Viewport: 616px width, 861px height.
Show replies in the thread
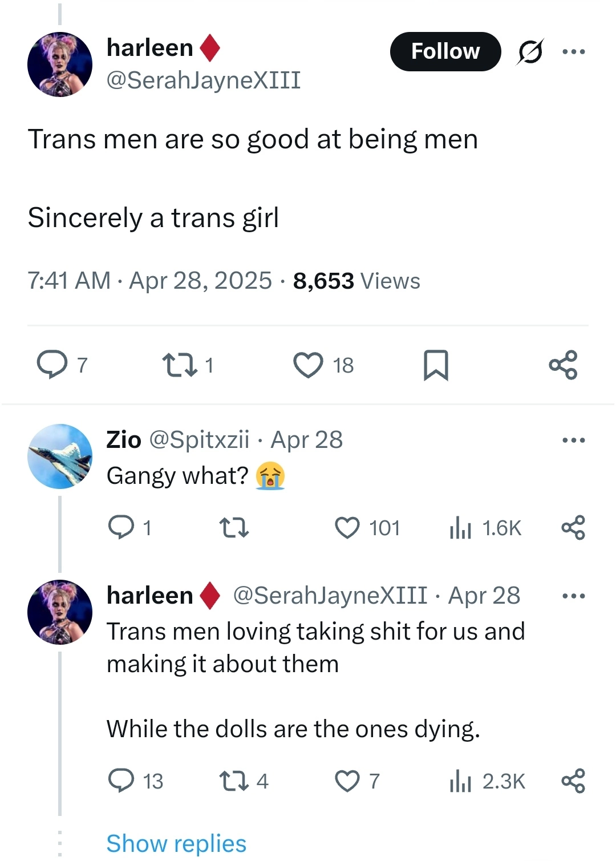pos(176,843)
